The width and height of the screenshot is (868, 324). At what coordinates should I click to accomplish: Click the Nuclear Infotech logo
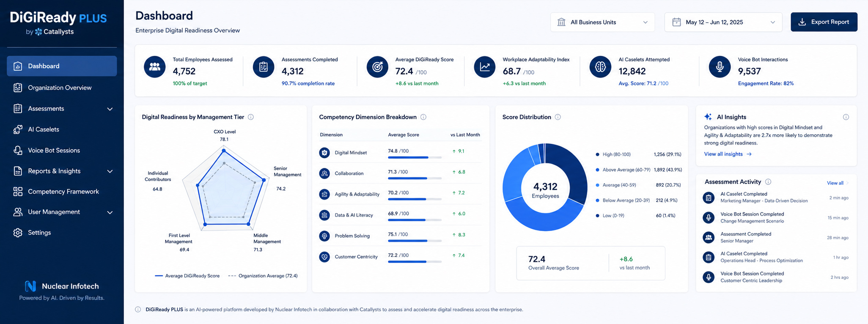click(x=30, y=286)
